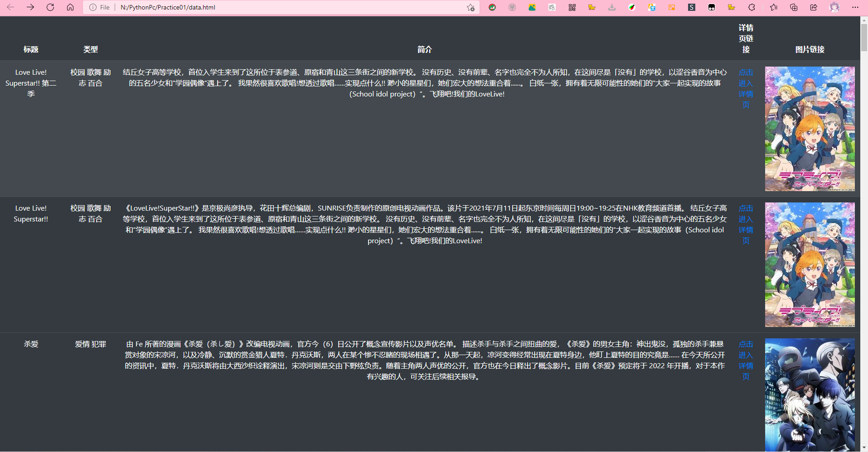Click the 详情页链接 column header
This screenshot has width=868, height=452.
[746, 38]
